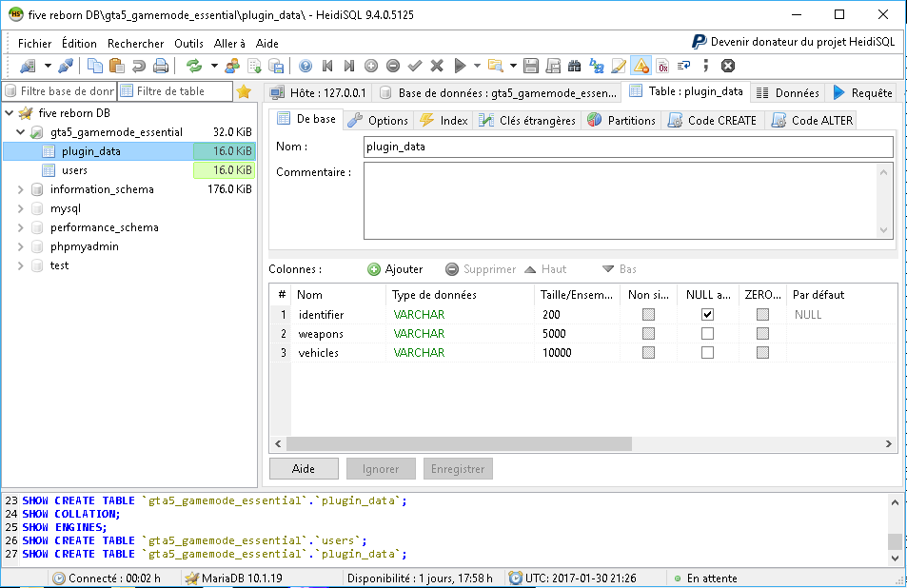Toggle unsigned checkbox for weapons row

(648, 334)
